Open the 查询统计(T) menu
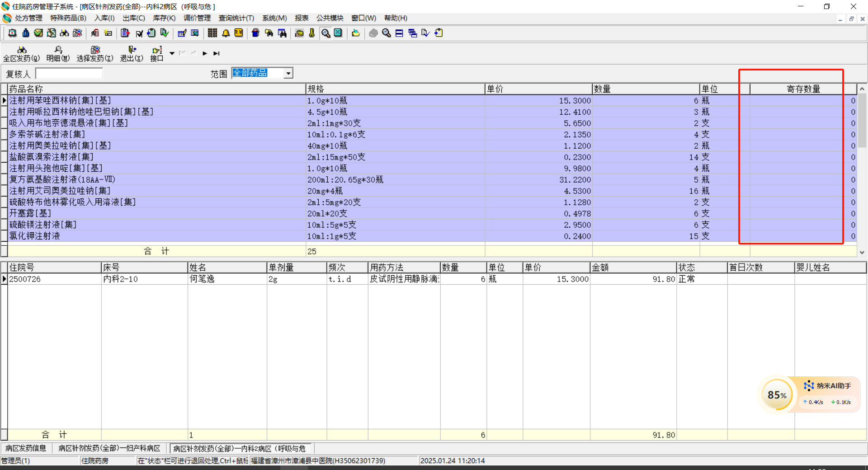 [236, 18]
